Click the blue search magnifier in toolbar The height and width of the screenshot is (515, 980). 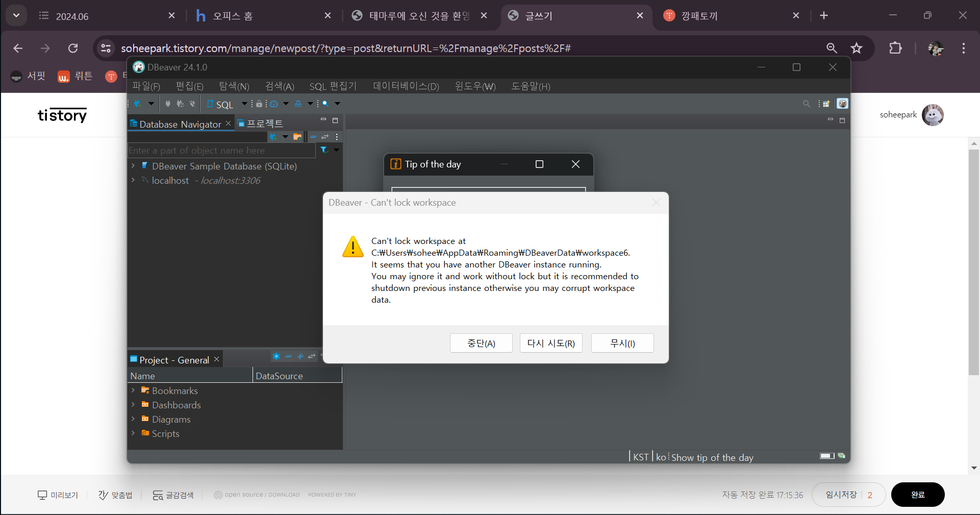(x=325, y=104)
